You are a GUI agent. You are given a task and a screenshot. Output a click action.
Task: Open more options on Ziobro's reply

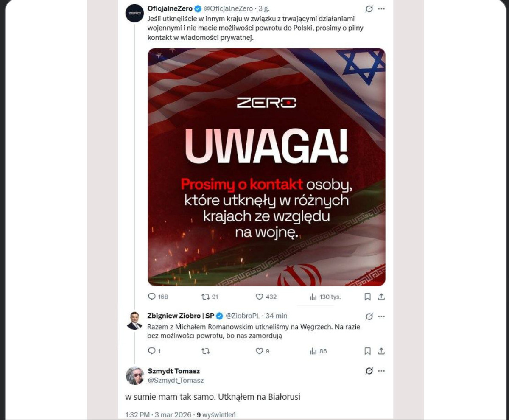click(381, 316)
